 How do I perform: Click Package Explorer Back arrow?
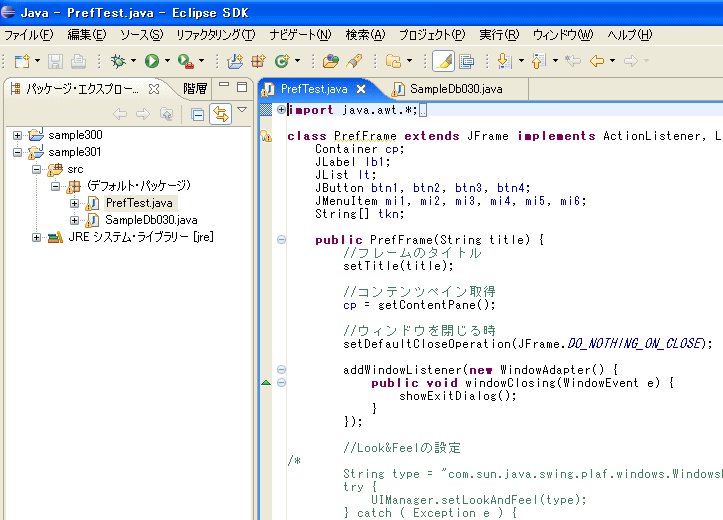[x=120, y=114]
